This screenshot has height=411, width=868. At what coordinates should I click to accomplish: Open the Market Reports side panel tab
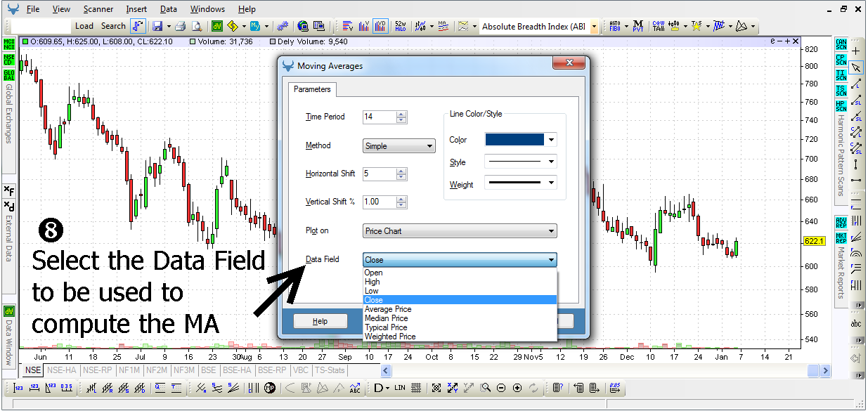click(x=841, y=273)
